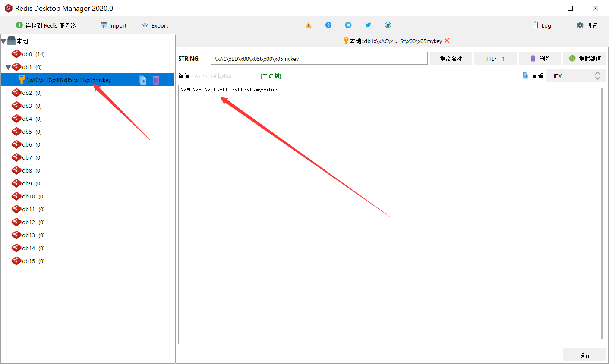Click the size 14 bytes label
The height and width of the screenshot is (364, 609).
click(212, 76)
